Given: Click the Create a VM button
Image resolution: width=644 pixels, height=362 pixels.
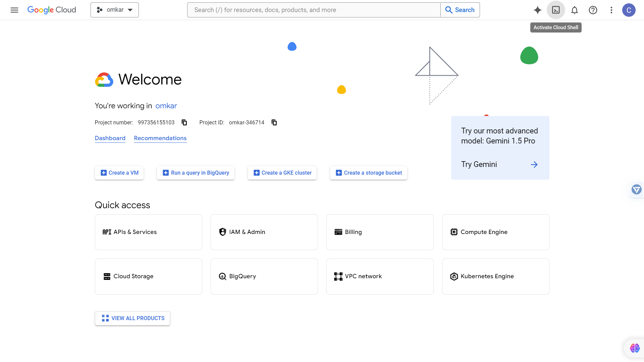Looking at the screenshot, I should (x=119, y=173).
